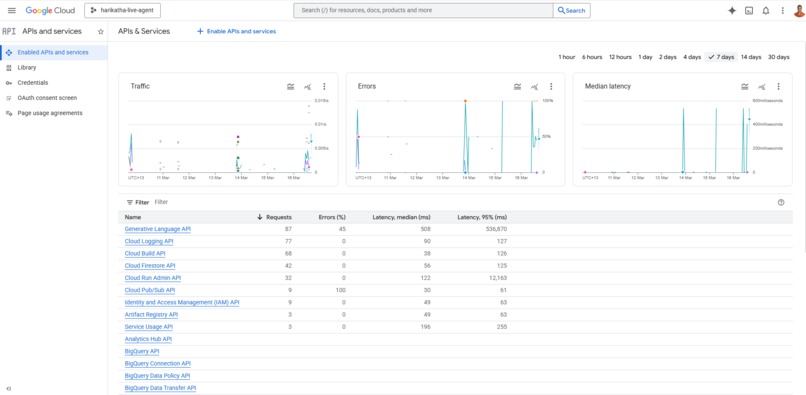Sort by Latency, 95% (ms) column header
Viewport: 806px width, 395px height.
click(x=482, y=217)
